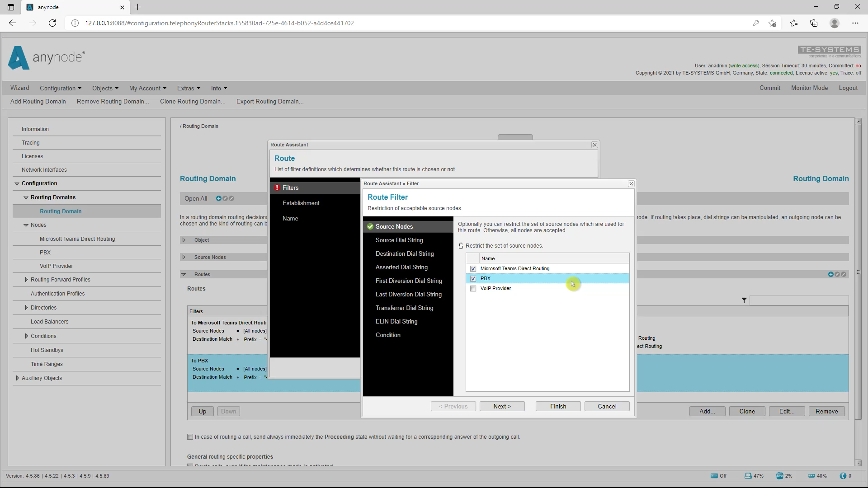Screen dimensions: 868x488
Task: Click the CPU usage status icon
Action: pyautogui.click(x=780, y=476)
